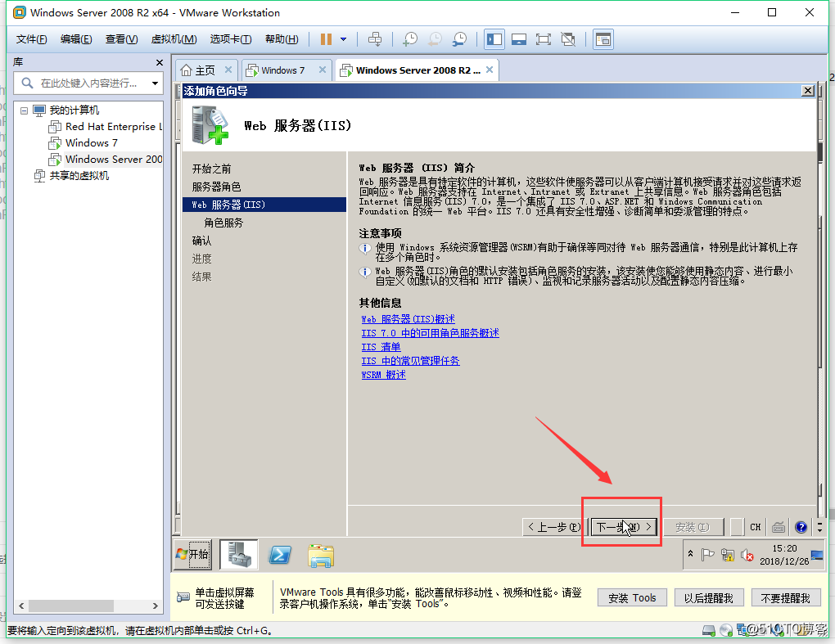
Task: Select Windows 7 in library tree
Action: point(83,142)
